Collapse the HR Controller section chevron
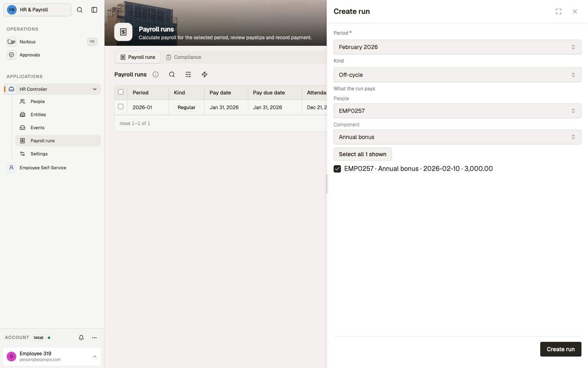 [95, 89]
